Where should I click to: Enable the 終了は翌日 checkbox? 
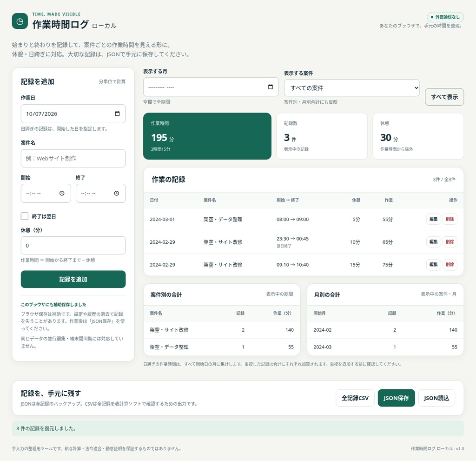(x=25, y=216)
